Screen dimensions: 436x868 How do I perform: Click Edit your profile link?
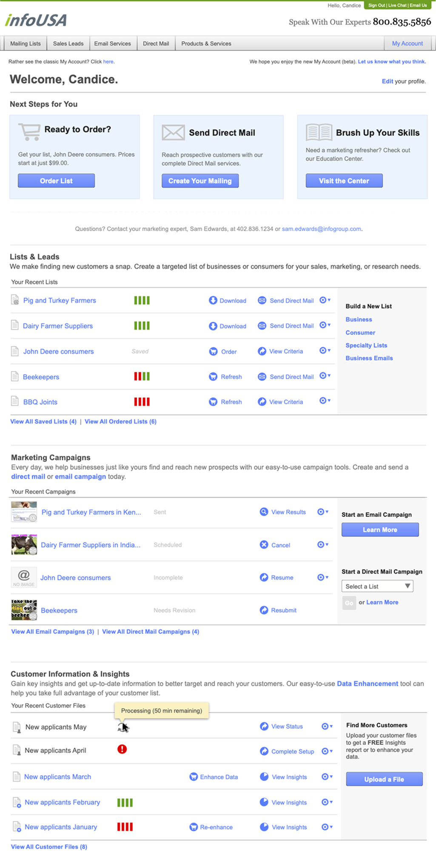coord(388,81)
